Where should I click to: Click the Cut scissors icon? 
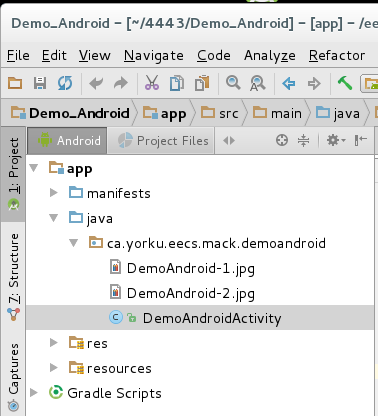(152, 83)
